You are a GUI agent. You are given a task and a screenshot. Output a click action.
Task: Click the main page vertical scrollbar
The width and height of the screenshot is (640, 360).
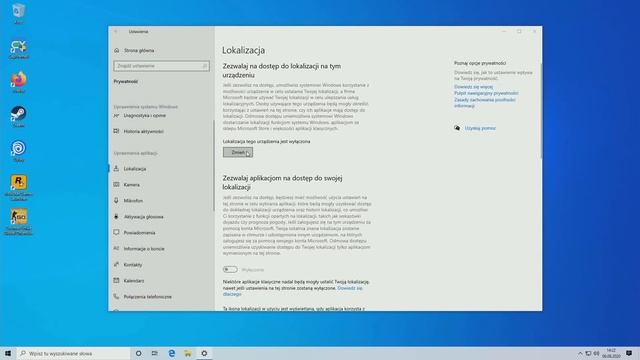541,110
